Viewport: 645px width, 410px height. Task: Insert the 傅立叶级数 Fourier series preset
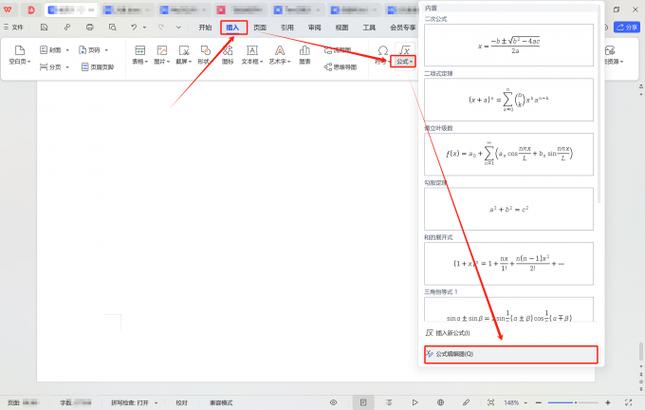tap(509, 154)
